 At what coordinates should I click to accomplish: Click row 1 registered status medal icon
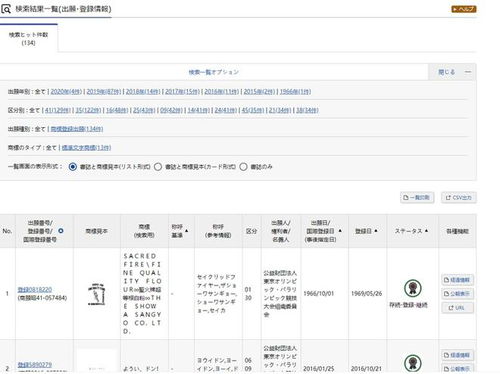(x=413, y=288)
